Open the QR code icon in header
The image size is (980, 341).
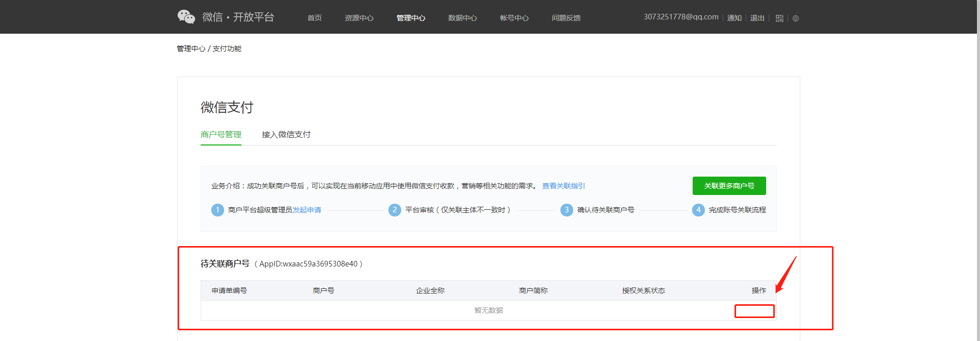coord(779,18)
